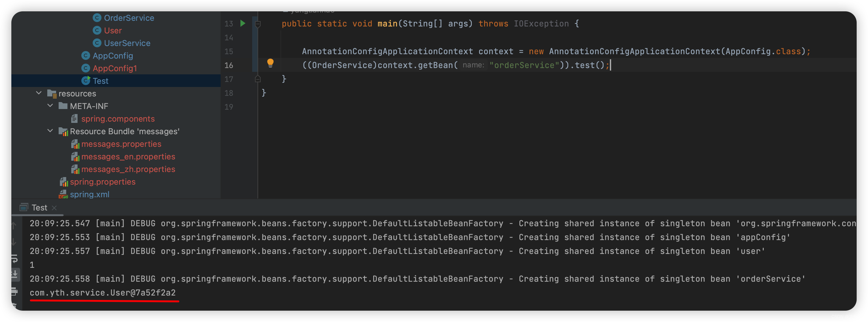The width and height of the screenshot is (868, 322).
Task: Click the first console line at 20:09:25.547
Action: tap(443, 223)
